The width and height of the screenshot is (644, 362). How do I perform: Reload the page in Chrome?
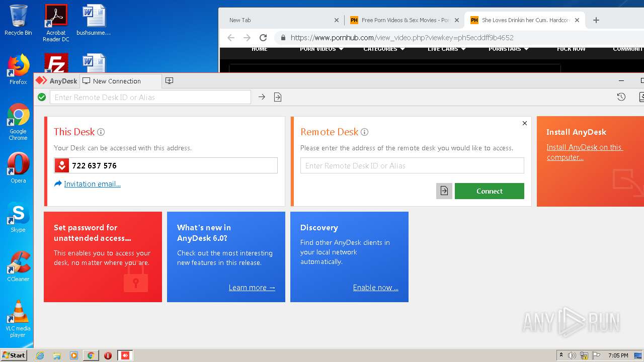pos(263,37)
